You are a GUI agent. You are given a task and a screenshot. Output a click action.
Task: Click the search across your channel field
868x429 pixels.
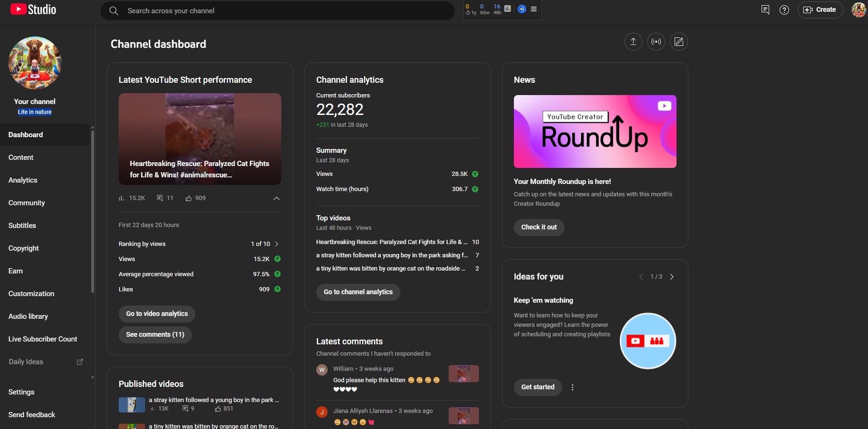click(284, 11)
